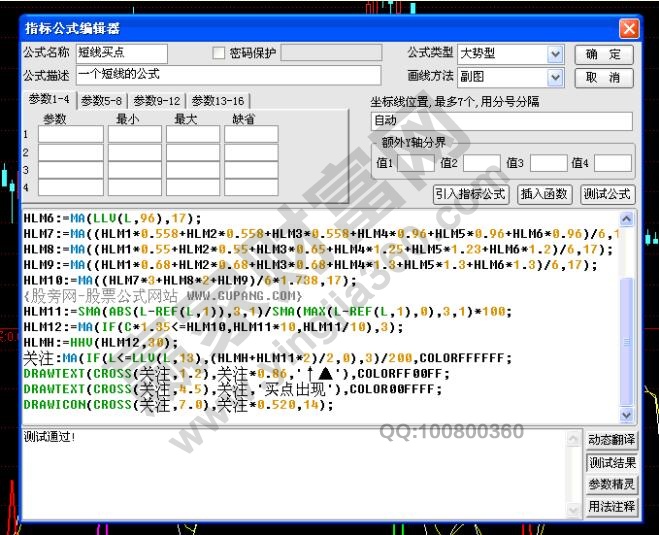The width and height of the screenshot is (659, 535).
Task: Click the code editor scrollbar down arrow
Action: [x=627, y=415]
